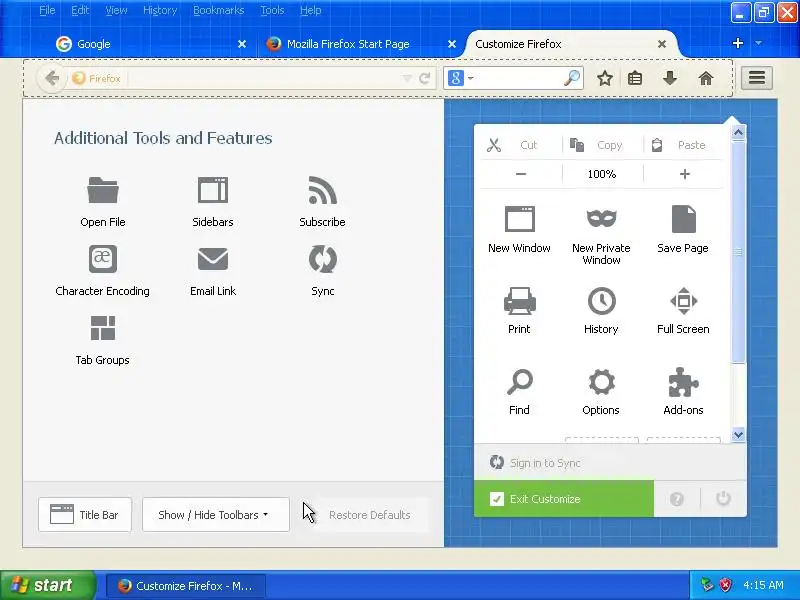The width and height of the screenshot is (800, 600).
Task: Click the Tab Groups icon
Action: pos(103,328)
